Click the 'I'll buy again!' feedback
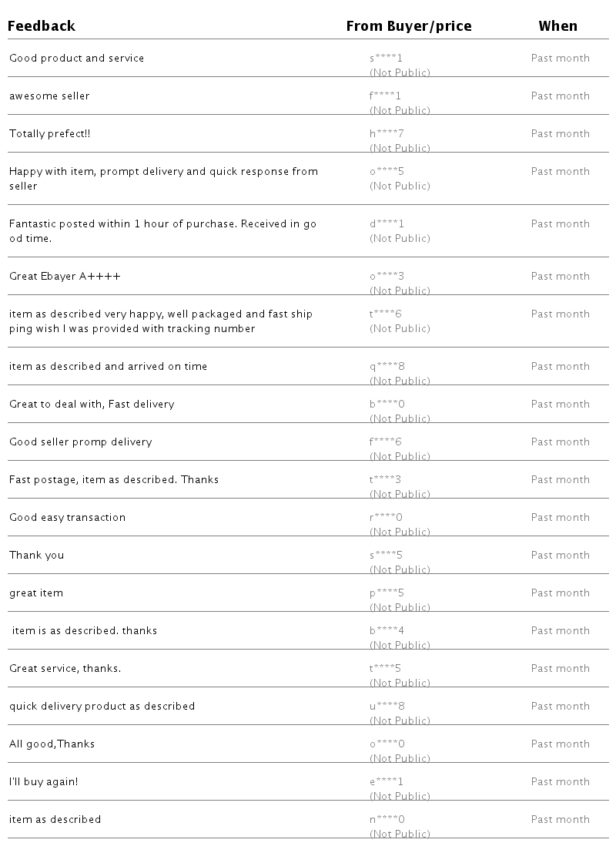 (x=43, y=782)
